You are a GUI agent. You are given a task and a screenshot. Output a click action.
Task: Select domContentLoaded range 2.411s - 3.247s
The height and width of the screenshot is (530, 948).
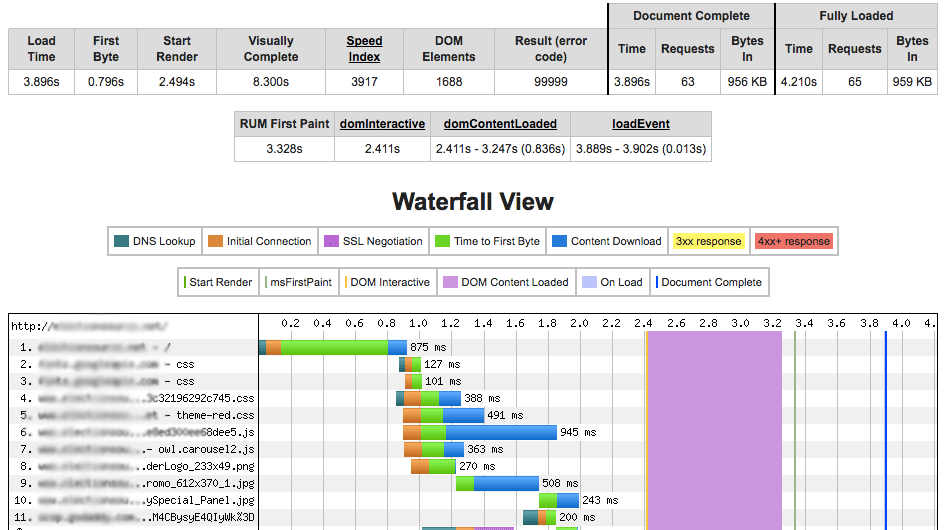[x=500, y=149]
